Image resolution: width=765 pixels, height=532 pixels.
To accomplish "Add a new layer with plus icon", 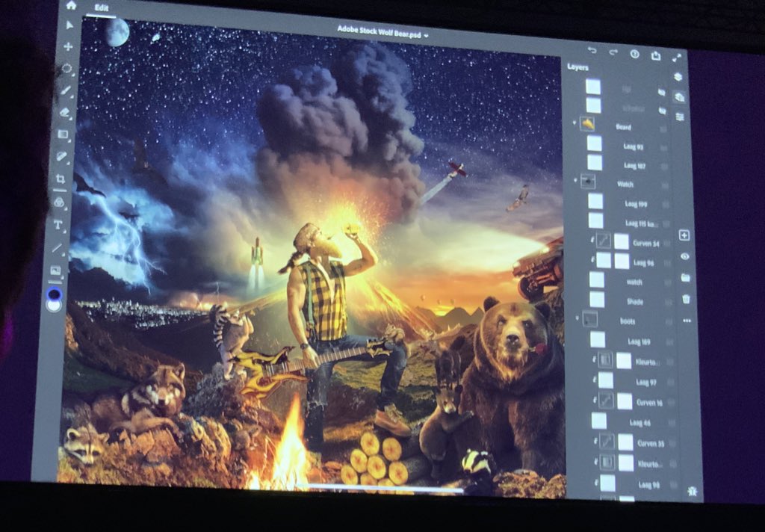I will (684, 235).
